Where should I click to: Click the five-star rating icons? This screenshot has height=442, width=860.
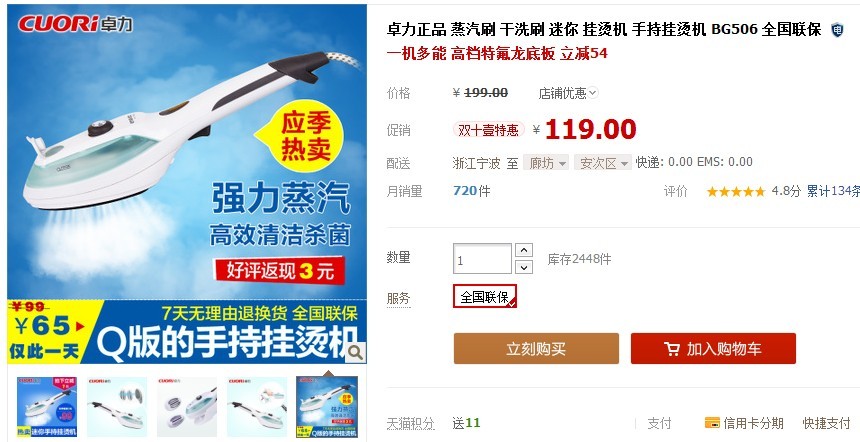[735, 191]
